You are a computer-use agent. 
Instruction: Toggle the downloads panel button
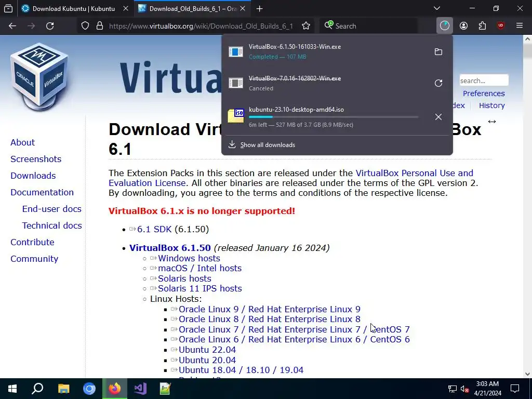[x=445, y=26]
